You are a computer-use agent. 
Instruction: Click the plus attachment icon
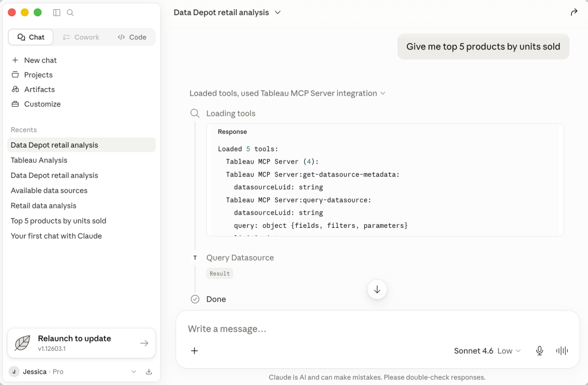pos(194,351)
